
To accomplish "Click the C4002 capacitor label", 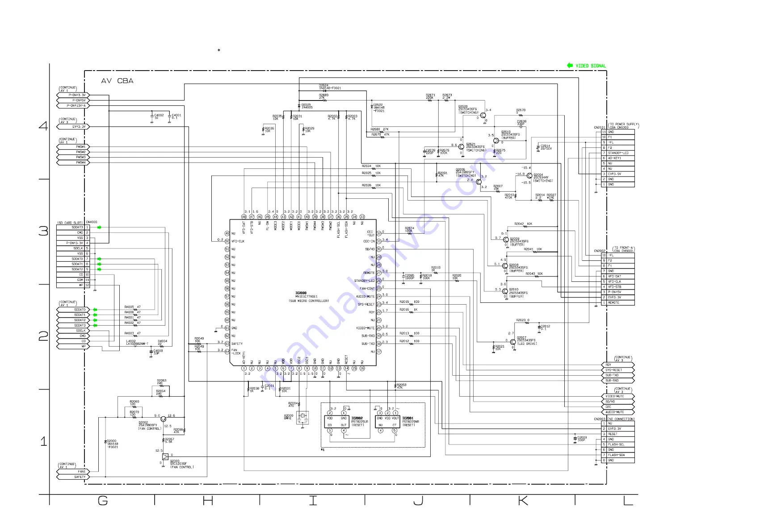I will pyautogui.click(x=159, y=116).
